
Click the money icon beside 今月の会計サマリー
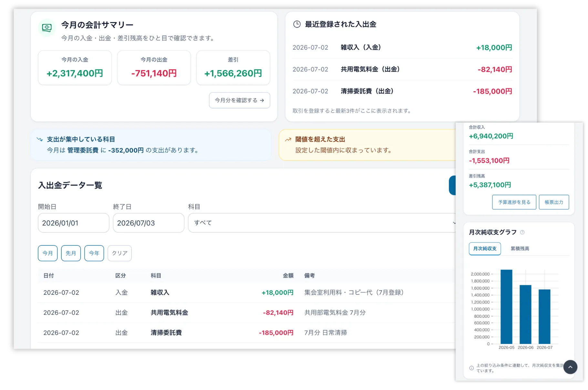[x=47, y=28]
